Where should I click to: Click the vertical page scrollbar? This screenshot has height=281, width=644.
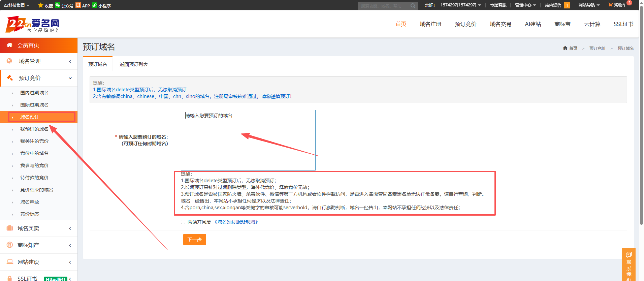coord(641,115)
